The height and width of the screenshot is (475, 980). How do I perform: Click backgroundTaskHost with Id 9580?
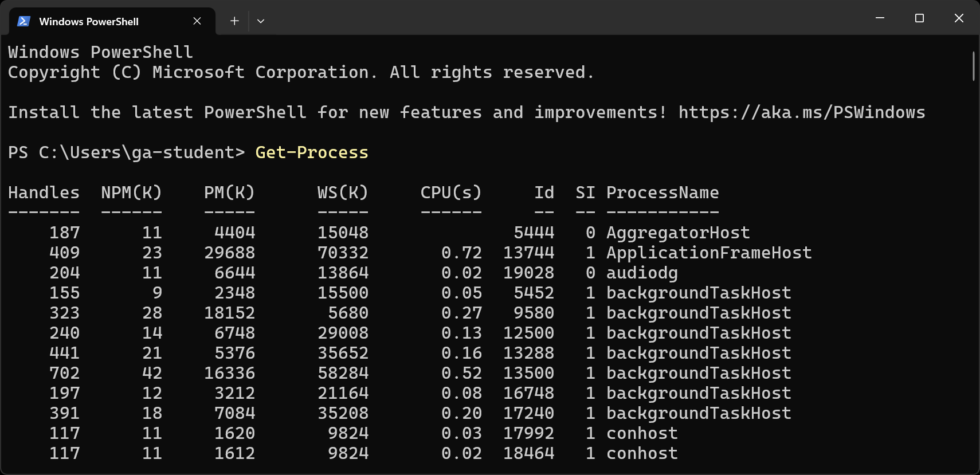pos(699,313)
